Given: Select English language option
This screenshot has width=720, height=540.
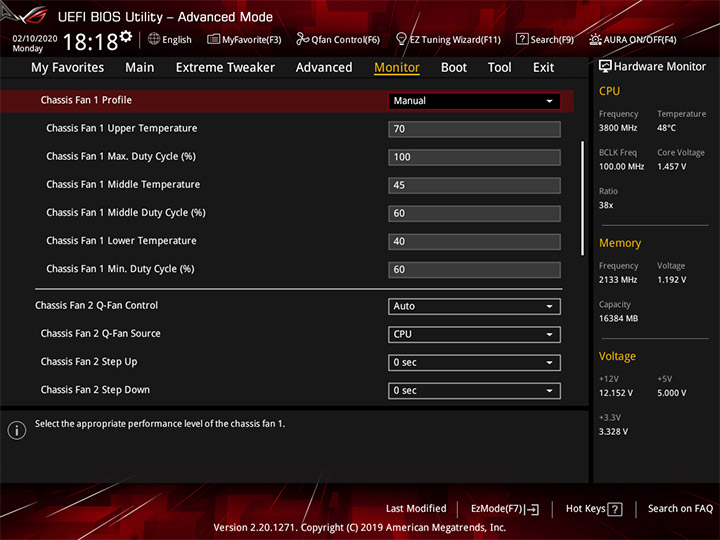Looking at the screenshot, I should 177,40.
